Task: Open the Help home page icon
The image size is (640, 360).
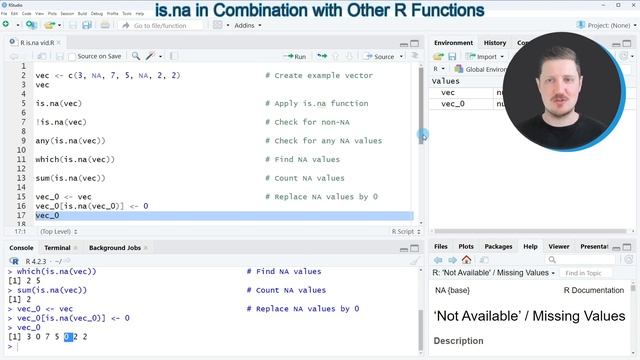Action: (x=467, y=260)
